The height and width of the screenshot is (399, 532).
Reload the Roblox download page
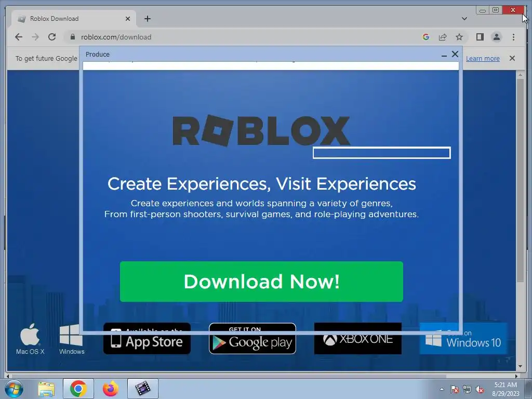[52, 37]
